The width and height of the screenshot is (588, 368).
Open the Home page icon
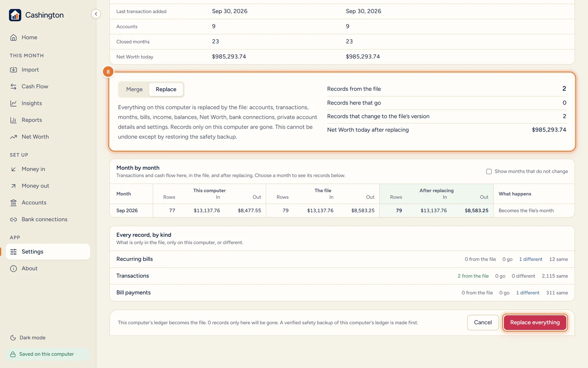tap(13, 37)
